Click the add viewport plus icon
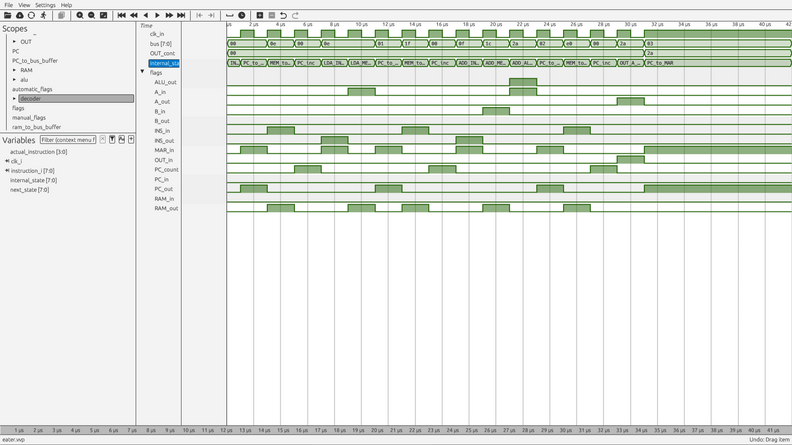 (x=260, y=15)
